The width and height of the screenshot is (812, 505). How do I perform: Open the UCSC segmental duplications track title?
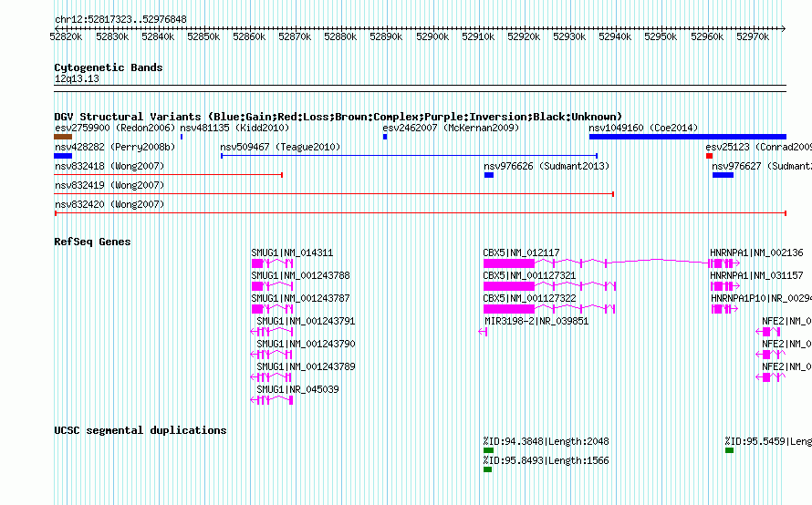[x=141, y=430]
